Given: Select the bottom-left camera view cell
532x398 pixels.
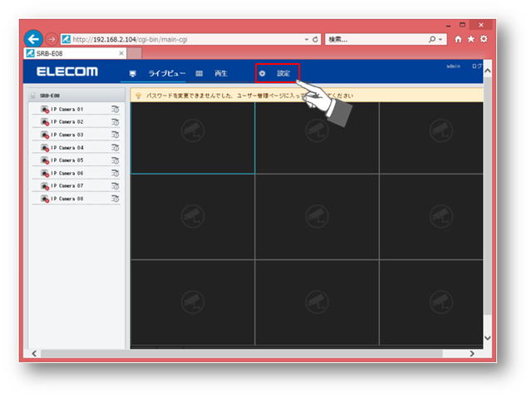Looking at the screenshot, I should point(193,302).
